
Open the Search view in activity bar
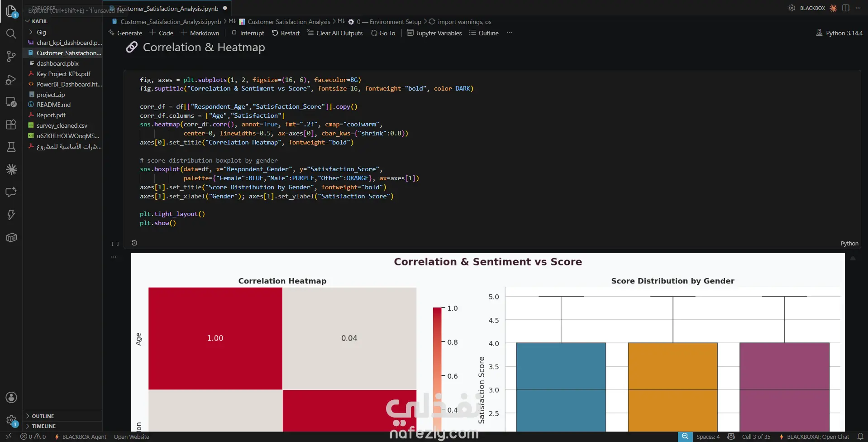pyautogui.click(x=11, y=34)
